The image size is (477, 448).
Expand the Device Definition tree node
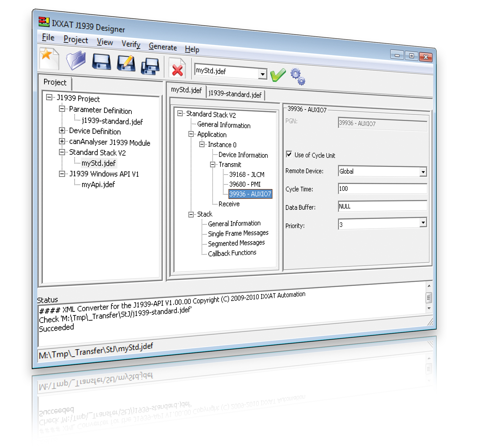[62, 131]
